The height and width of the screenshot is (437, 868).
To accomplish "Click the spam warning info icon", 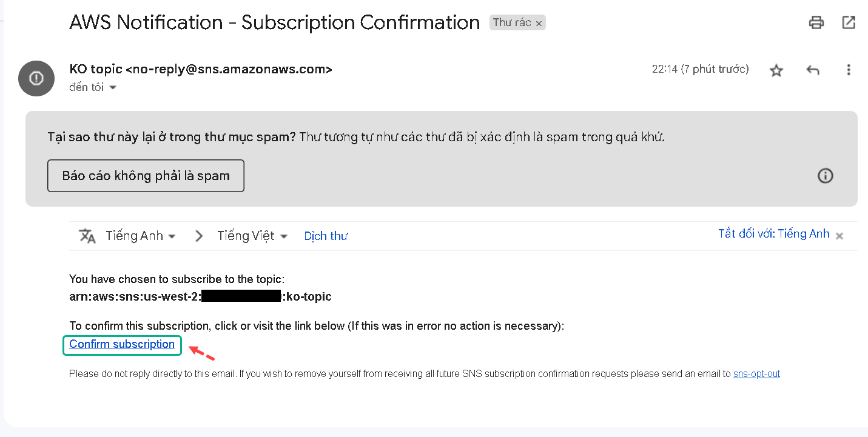I will pyautogui.click(x=826, y=176).
